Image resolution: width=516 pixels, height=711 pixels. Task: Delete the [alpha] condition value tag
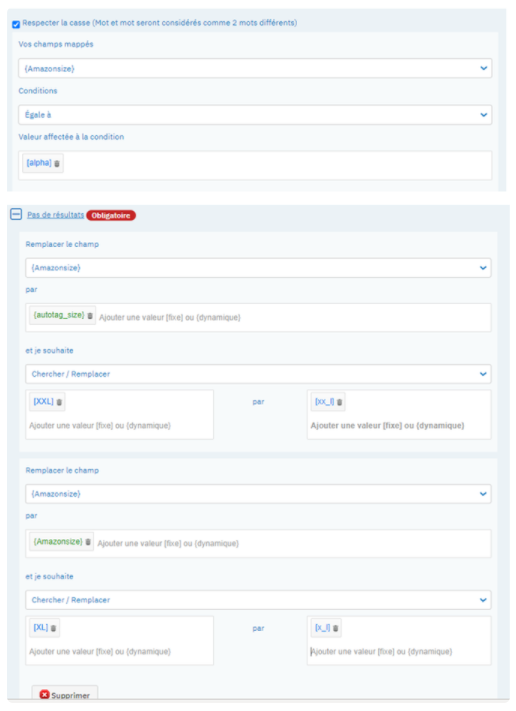tap(57, 164)
